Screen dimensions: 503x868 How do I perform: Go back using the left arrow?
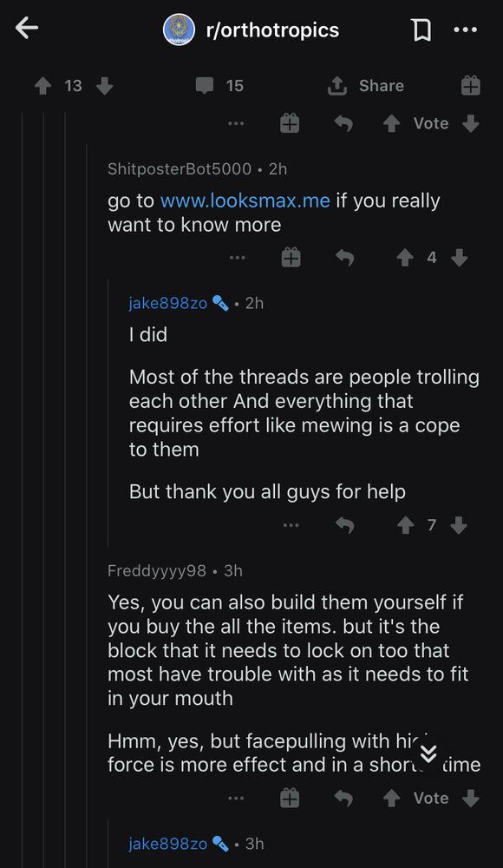click(x=26, y=28)
